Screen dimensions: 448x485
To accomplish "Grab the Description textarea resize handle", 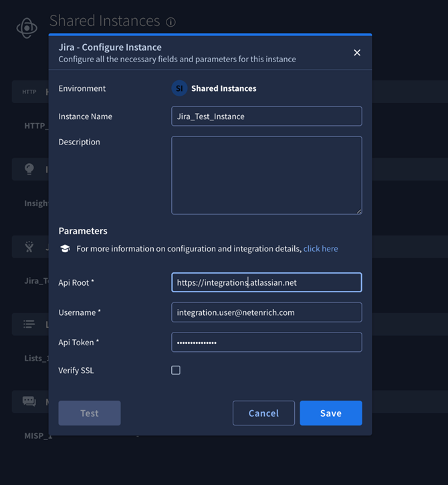I will (x=358, y=211).
